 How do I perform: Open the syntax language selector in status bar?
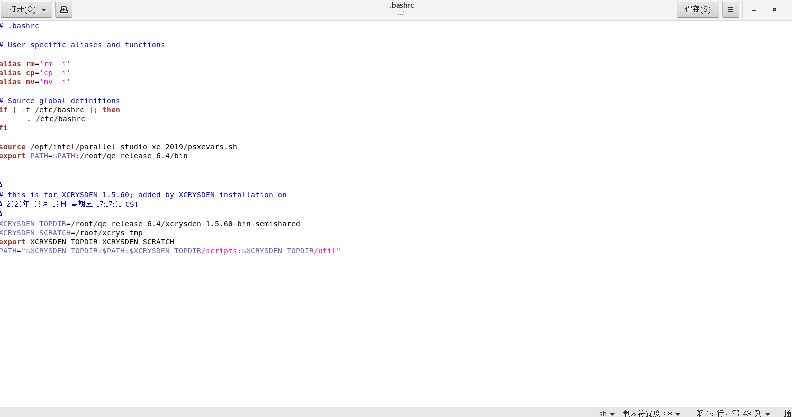(x=607, y=413)
